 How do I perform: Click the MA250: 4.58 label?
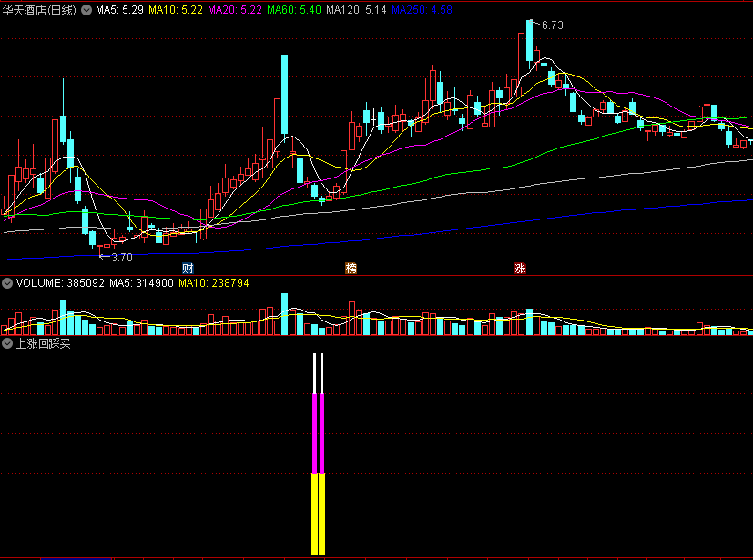pyautogui.click(x=422, y=10)
